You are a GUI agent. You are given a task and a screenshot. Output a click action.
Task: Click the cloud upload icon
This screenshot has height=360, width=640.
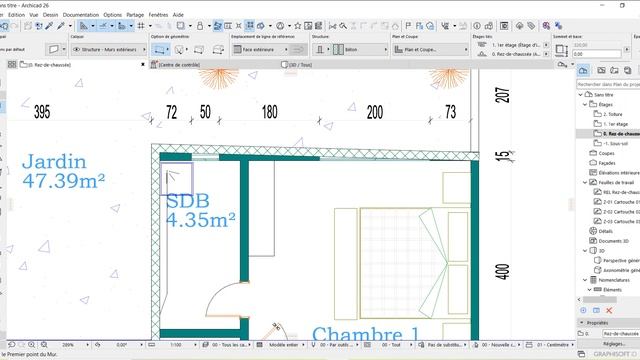point(520,26)
